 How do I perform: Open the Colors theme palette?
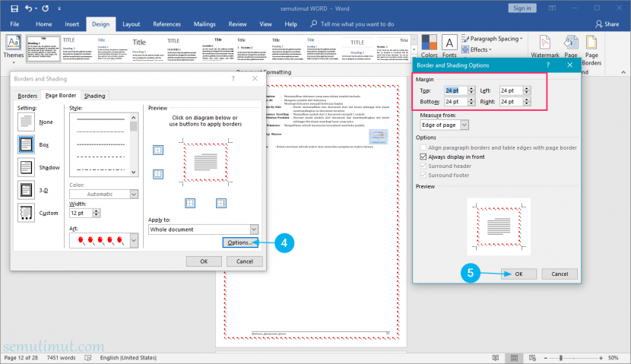(429, 46)
